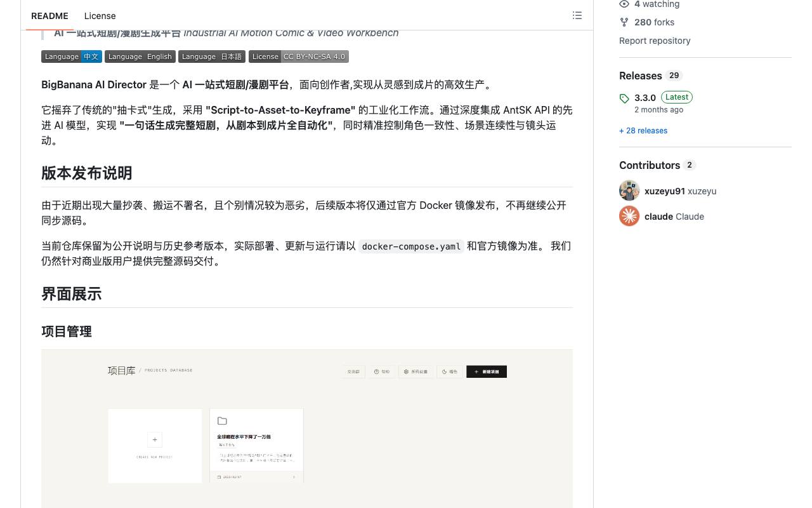This screenshot has height=508, width=812.
Task: Open the 项目库 project management screenshot
Action: coord(307,429)
